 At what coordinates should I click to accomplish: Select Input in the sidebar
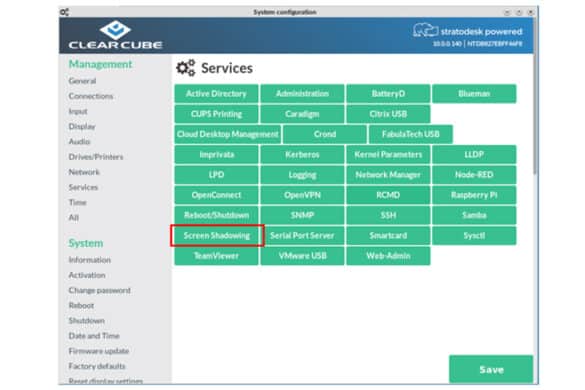pyautogui.click(x=78, y=111)
